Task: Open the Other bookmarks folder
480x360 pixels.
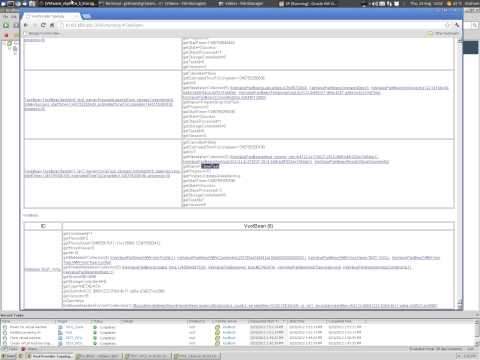Action: (443, 33)
